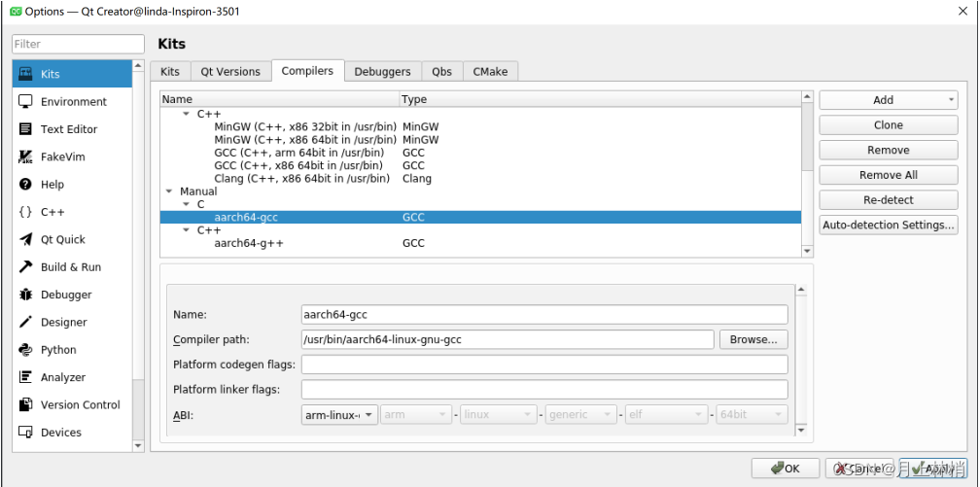Select Clang C++ x86 64bit compiler row
This screenshot has height=487, width=980.
[x=480, y=179]
